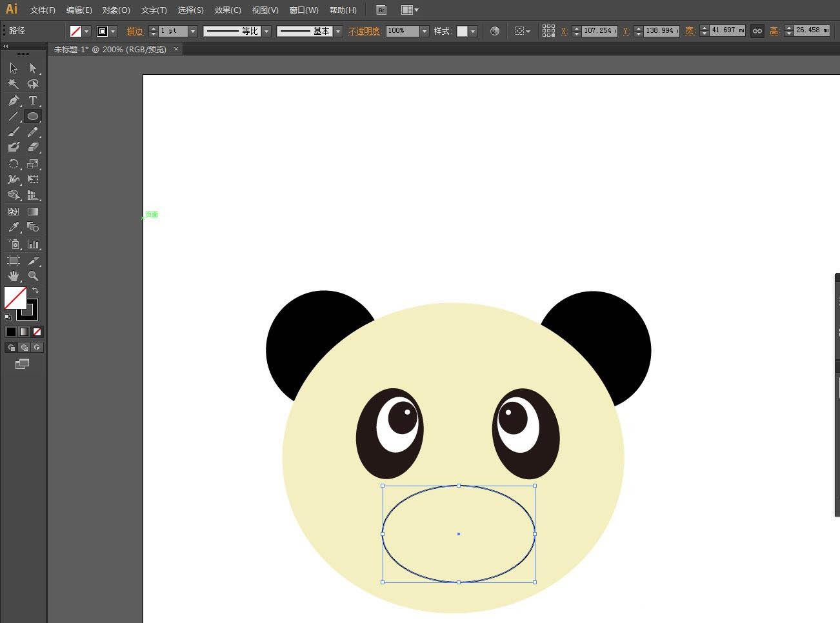The height and width of the screenshot is (623, 840).
Task: Click the 不透明度 link label
Action: (x=365, y=31)
